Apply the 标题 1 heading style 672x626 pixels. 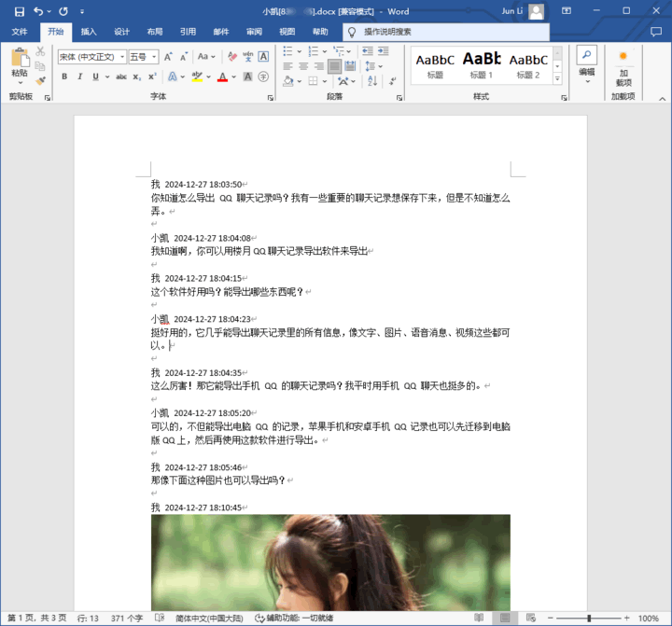tap(482, 63)
